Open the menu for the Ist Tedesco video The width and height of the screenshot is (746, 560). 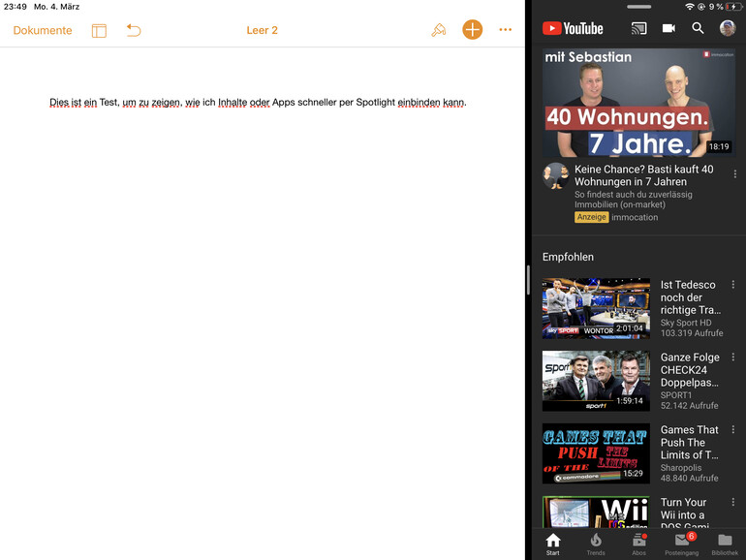[733, 285]
